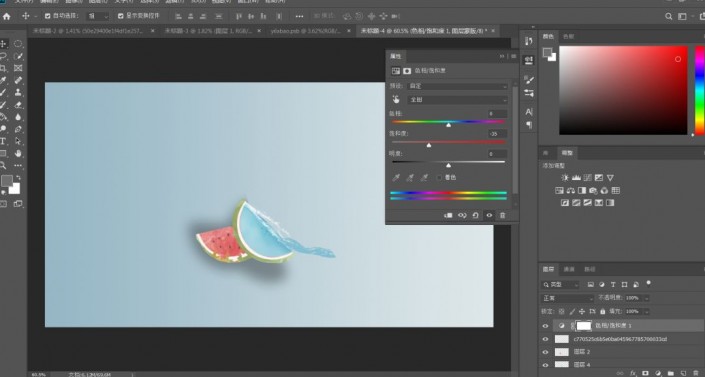Screen dimensions: 705x377
Task: Select the Pen tool
Action: click(x=18, y=129)
